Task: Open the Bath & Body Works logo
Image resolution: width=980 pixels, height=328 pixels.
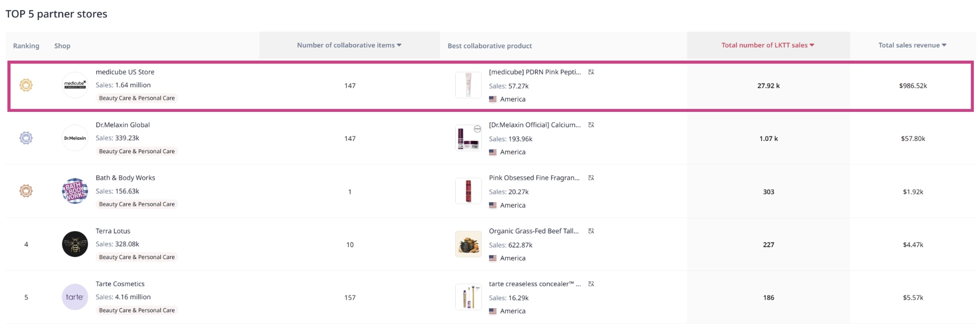Action: (75, 191)
